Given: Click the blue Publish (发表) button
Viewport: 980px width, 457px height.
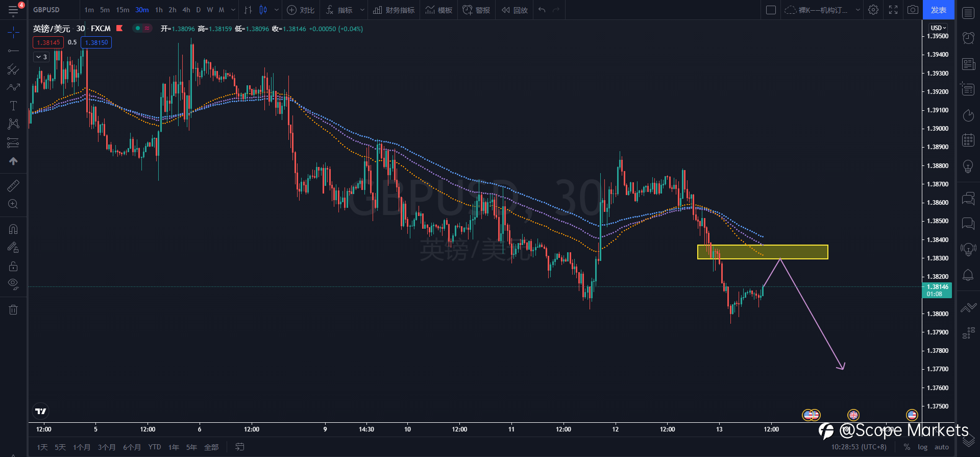Looking at the screenshot, I should pos(938,10).
